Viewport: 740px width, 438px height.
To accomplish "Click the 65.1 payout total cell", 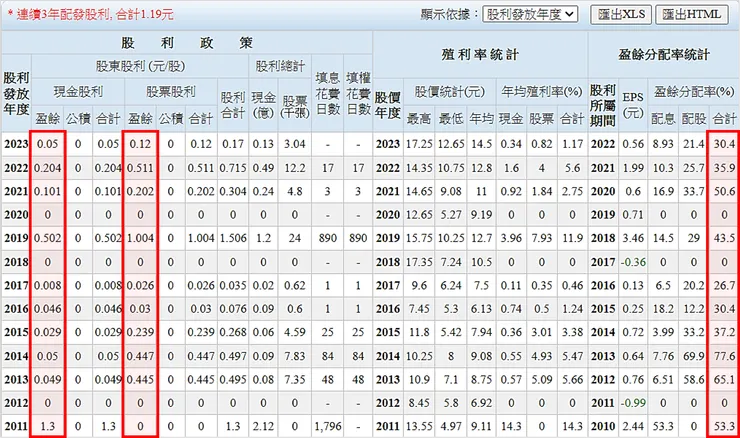I will tap(724, 379).
